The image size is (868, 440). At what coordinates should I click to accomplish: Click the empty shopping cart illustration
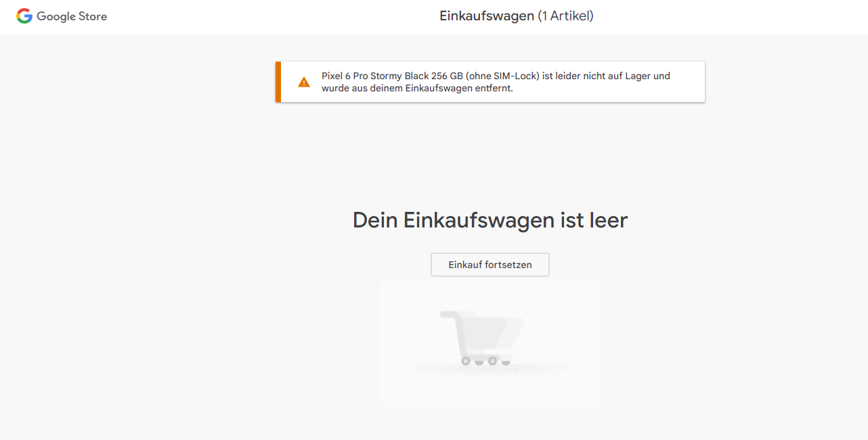click(490, 343)
